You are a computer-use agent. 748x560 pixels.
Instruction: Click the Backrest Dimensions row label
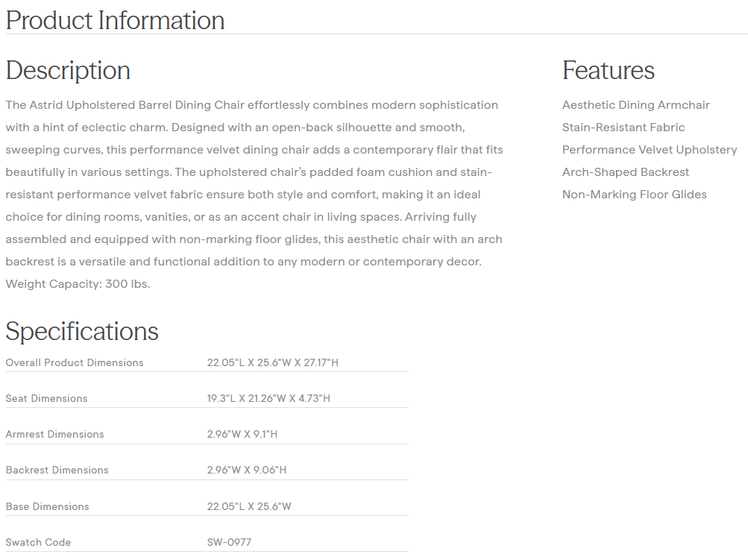[x=57, y=471]
